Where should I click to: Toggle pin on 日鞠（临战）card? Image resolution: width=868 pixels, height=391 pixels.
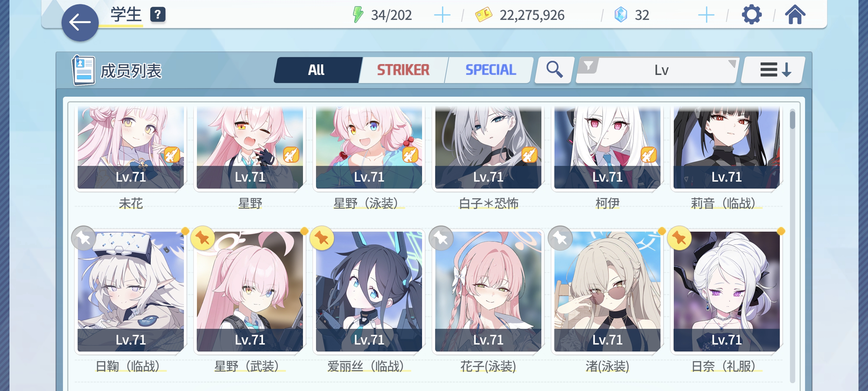[84, 238]
